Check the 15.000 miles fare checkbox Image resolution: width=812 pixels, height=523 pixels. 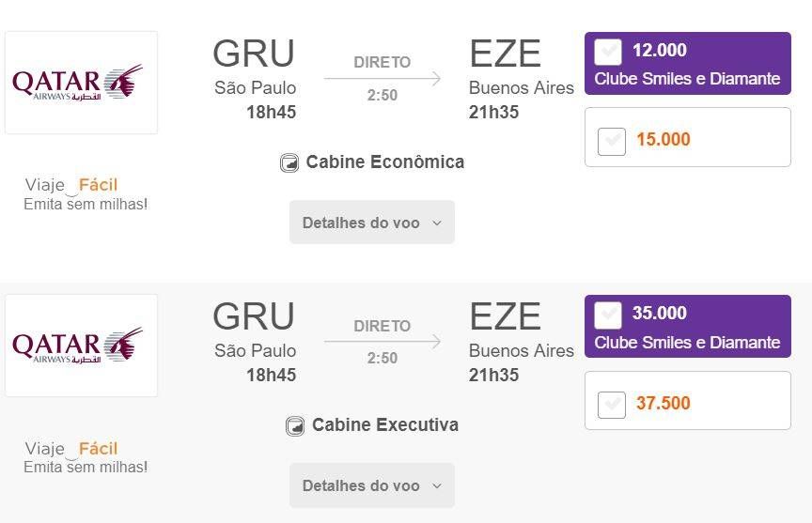pos(612,141)
